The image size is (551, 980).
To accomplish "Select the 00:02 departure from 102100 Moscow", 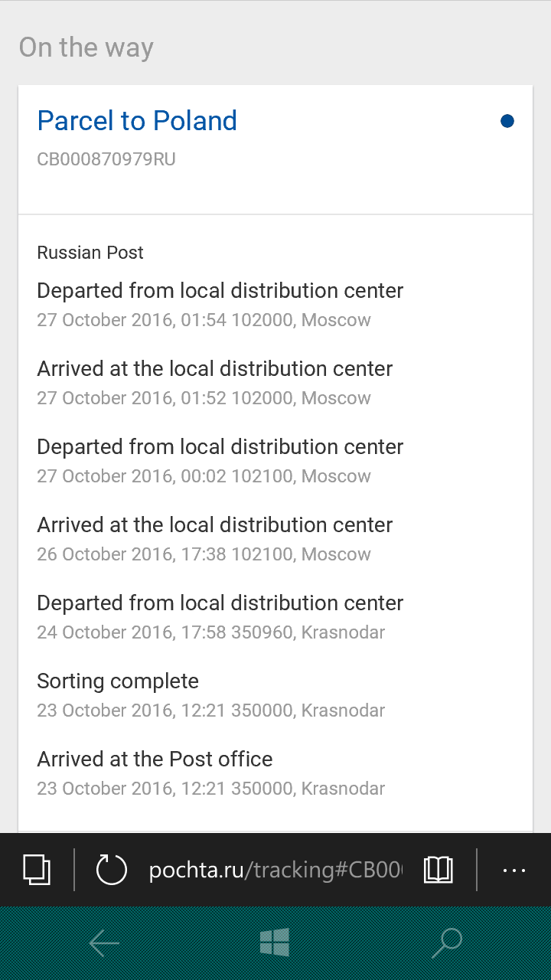I will click(x=220, y=460).
